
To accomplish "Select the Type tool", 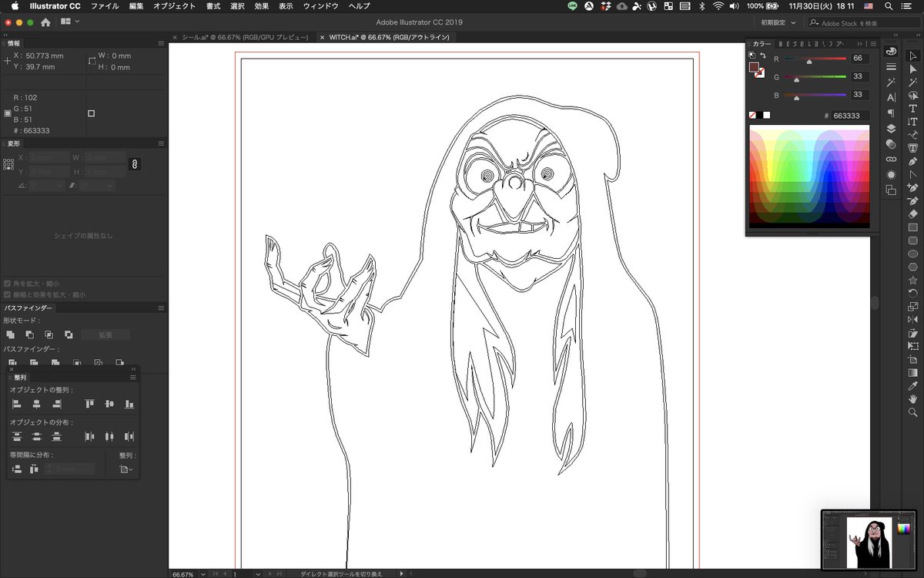I will (912, 109).
